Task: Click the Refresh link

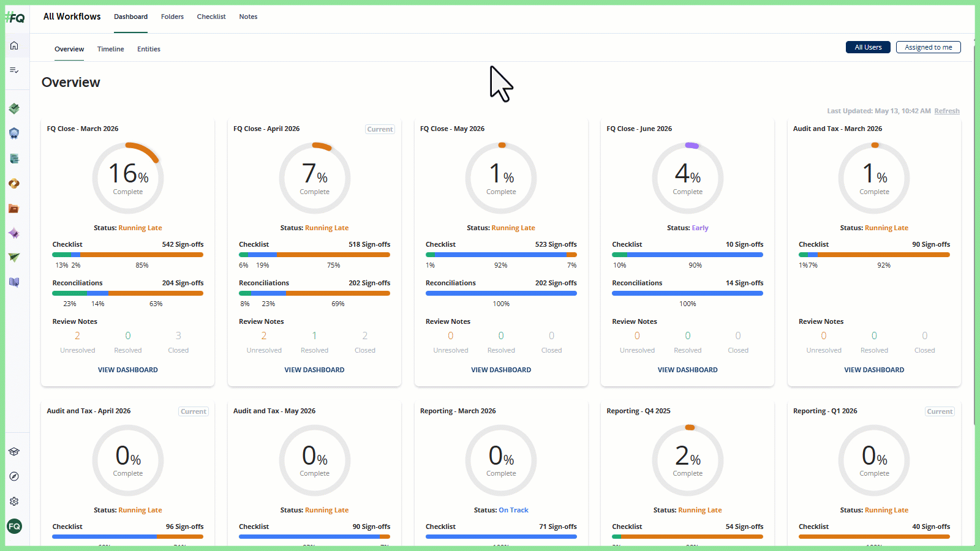Action: coord(947,111)
